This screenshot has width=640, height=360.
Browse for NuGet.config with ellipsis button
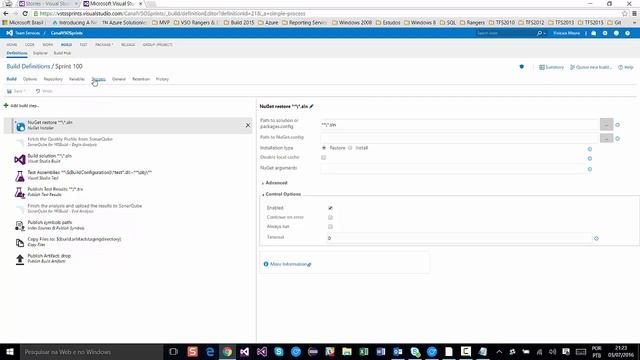click(x=607, y=138)
